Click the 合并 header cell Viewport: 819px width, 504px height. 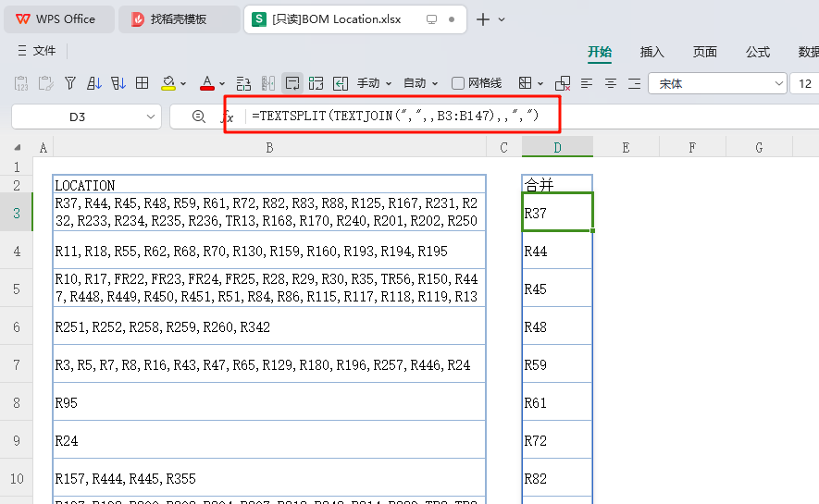[x=557, y=185]
